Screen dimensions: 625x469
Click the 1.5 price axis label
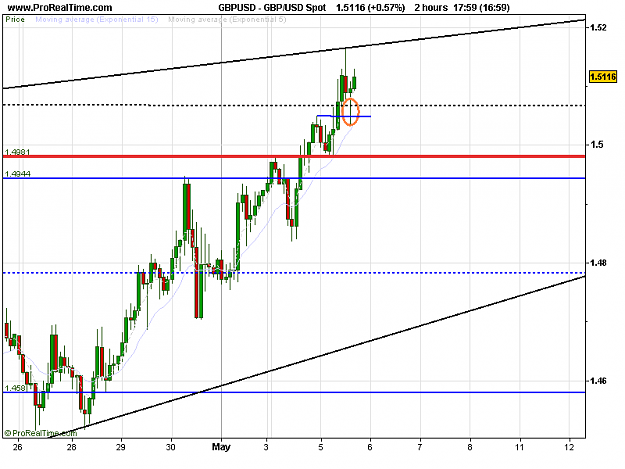597,145
